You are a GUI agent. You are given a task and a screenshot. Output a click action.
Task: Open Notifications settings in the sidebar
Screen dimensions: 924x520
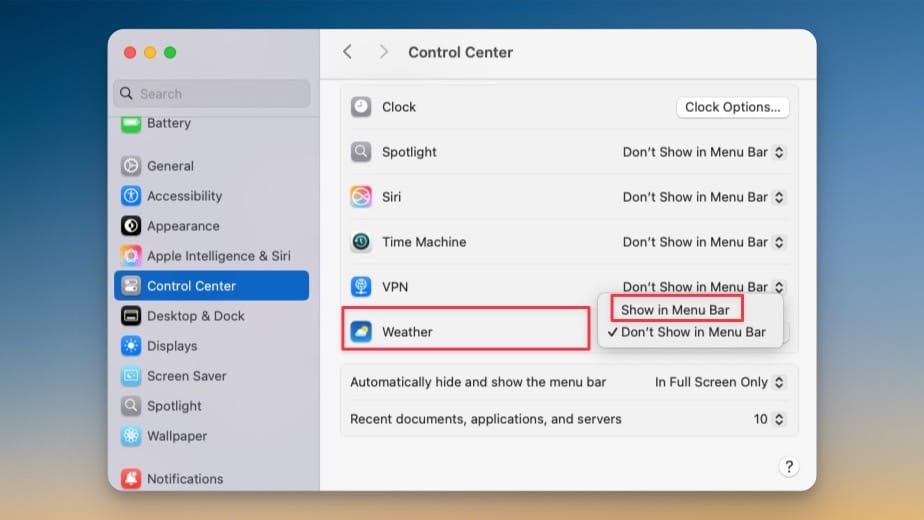click(x=184, y=479)
